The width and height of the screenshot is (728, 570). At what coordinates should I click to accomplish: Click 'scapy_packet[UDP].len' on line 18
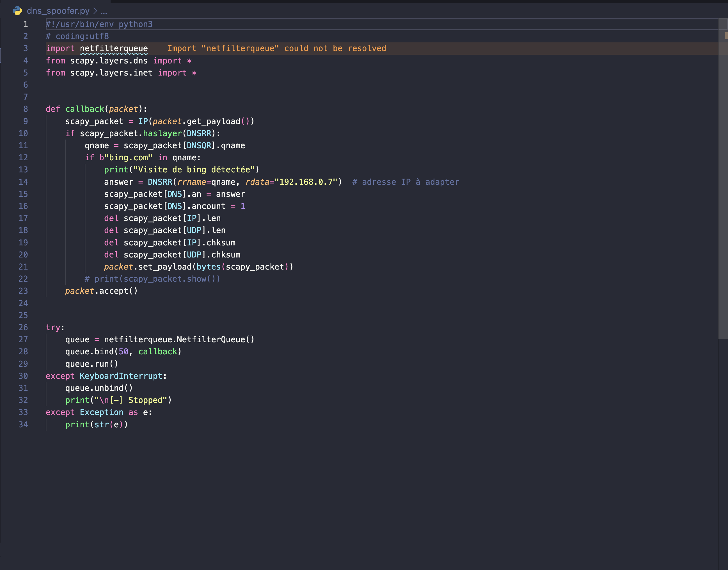coord(174,230)
